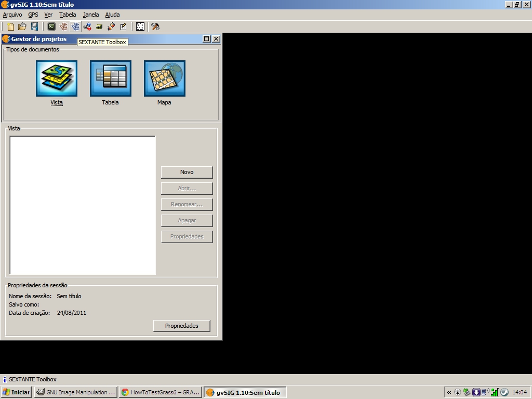The width and height of the screenshot is (532, 399).
Task: Open the Ajuda menu
Action: click(x=112, y=15)
